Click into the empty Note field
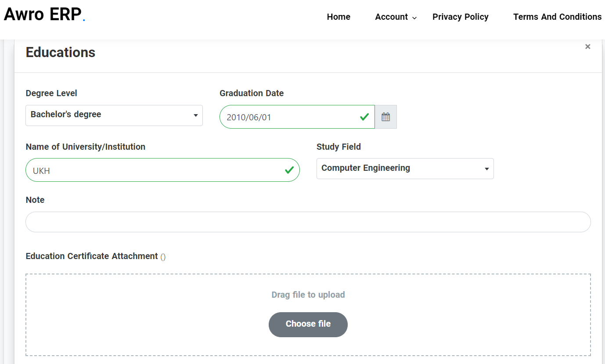Viewport: 605px width, 364px height. click(307, 222)
